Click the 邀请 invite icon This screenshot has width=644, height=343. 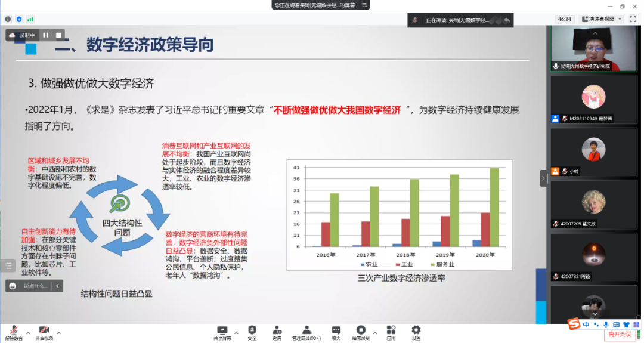pos(277,332)
